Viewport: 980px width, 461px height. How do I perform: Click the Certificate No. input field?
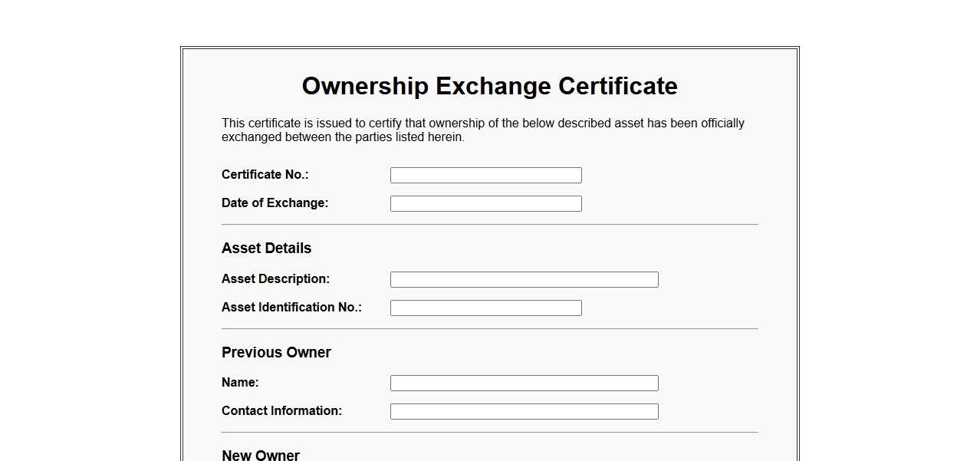pyautogui.click(x=485, y=175)
